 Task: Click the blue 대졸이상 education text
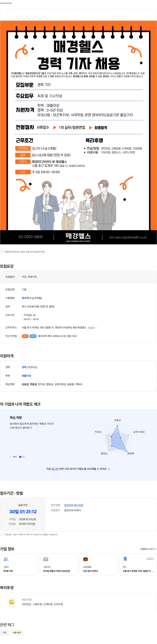[x=26, y=376]
